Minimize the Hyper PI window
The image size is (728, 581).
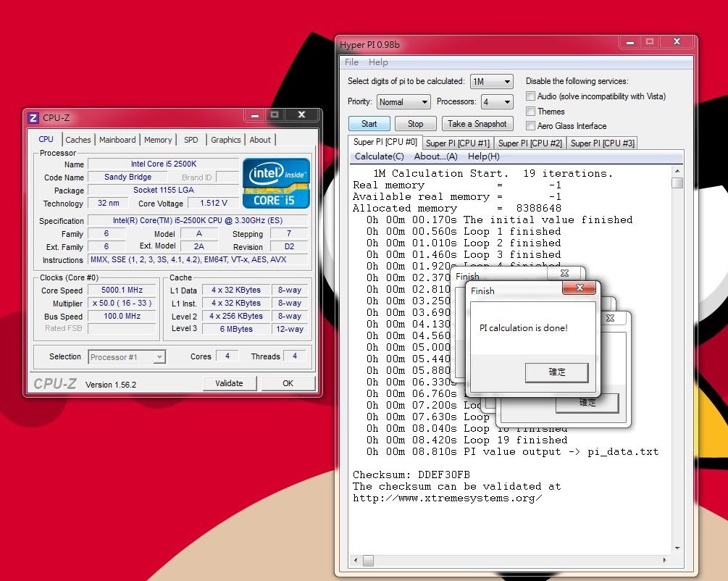point(630,42)
